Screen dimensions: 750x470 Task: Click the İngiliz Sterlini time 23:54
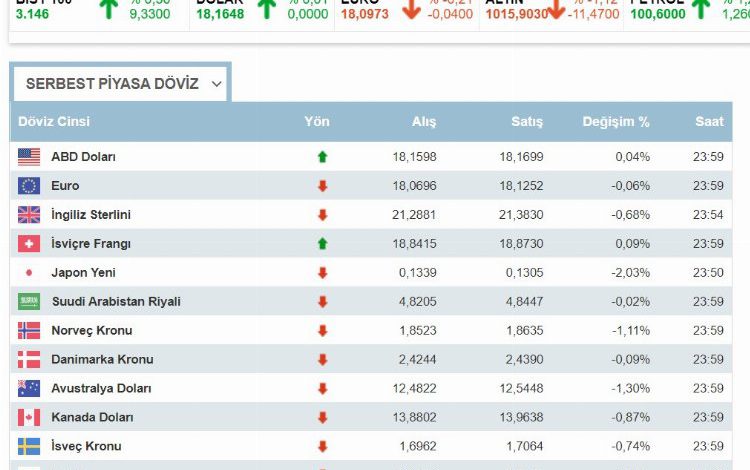pyautogui.click(x=708, y=215)
